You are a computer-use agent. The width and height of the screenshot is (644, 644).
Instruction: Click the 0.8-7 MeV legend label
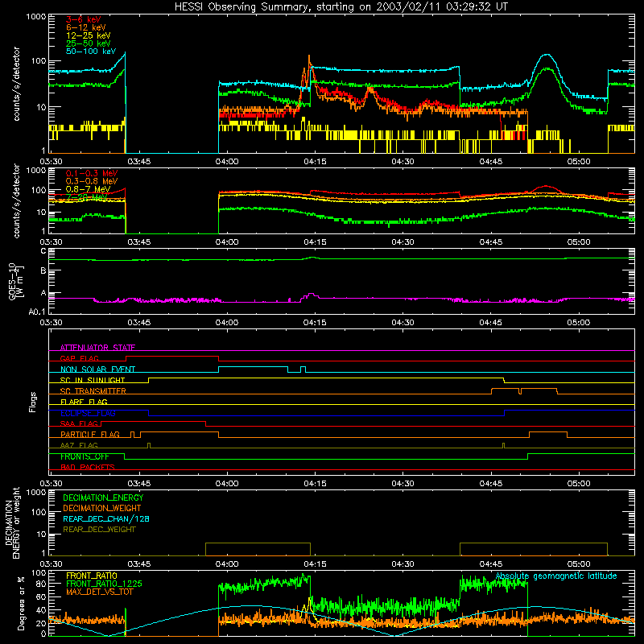click(x=89, y=189)
